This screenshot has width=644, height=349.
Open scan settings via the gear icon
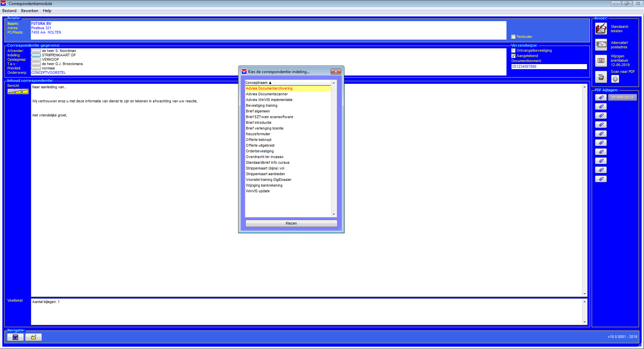615,79
